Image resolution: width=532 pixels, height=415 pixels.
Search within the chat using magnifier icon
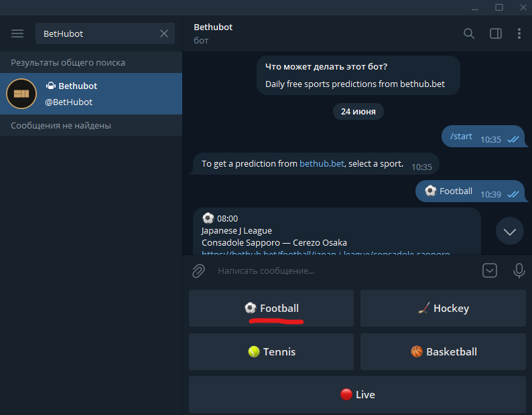469,33
